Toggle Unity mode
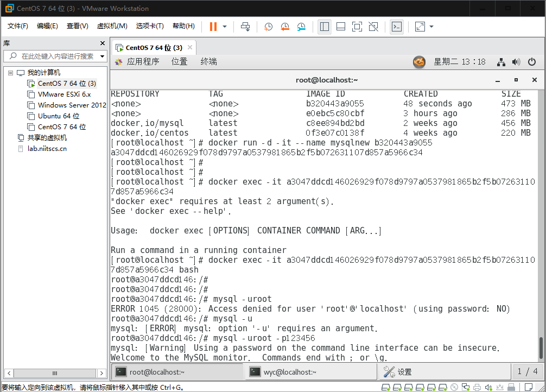 [373, 27]
